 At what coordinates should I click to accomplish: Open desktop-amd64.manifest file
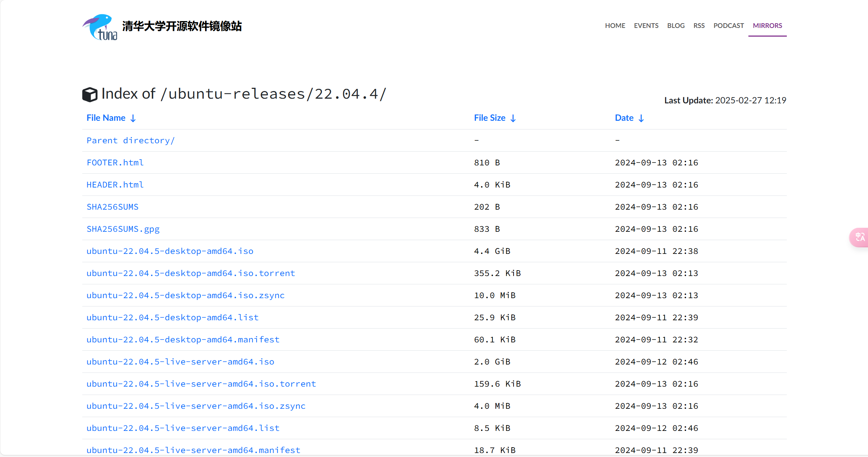(183, 340)
